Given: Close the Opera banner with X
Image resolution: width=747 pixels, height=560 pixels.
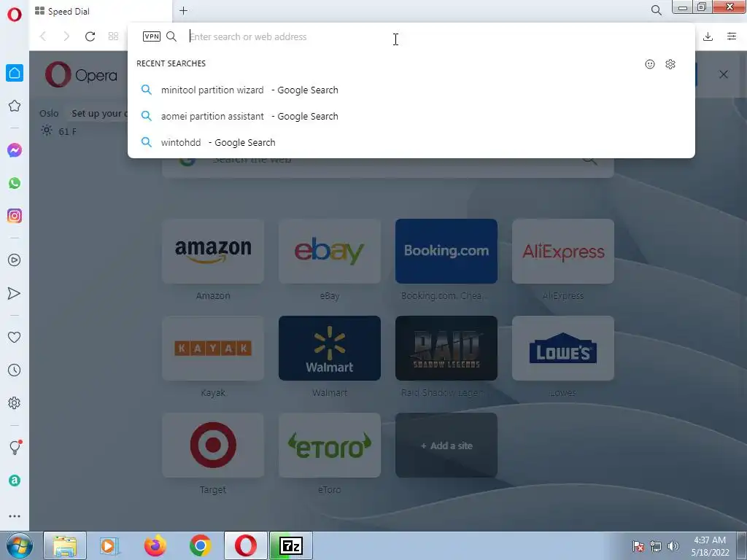Looking at the screenshot, I should (723, 75).
